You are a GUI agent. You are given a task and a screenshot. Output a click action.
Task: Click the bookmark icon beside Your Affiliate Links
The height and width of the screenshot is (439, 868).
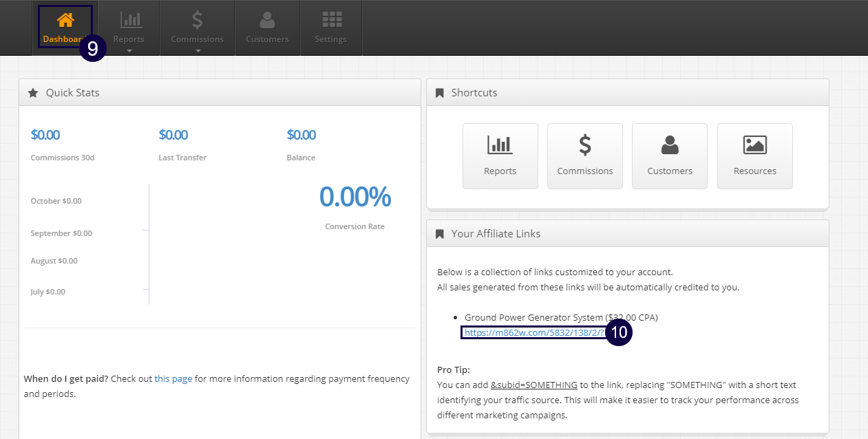click(x=439, y=234)
